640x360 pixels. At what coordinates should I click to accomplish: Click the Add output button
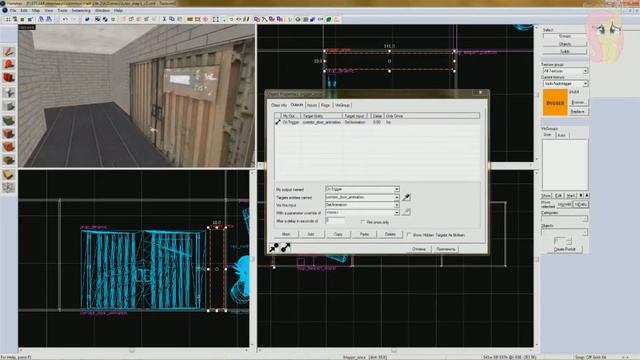[311, 234]
